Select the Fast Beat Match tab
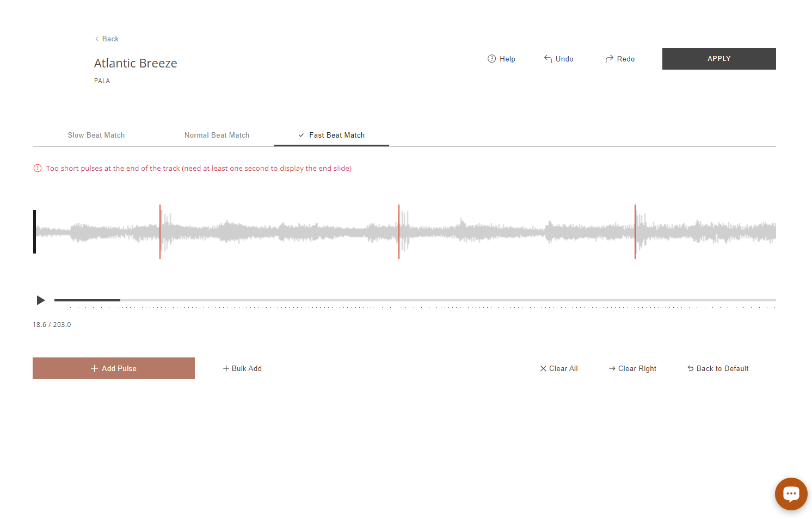Image resolution: width=812 pixels, height=519 pixels. click(x=331, y=135)
